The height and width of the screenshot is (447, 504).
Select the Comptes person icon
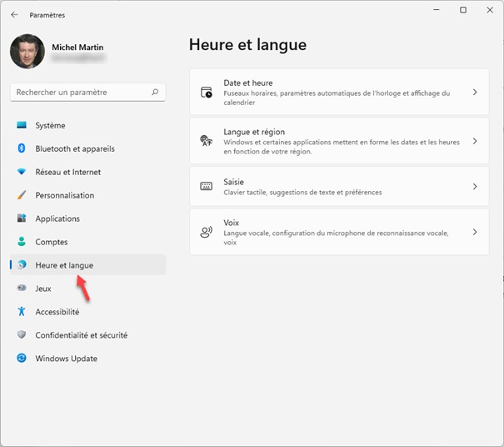click(x=22, y=243)
